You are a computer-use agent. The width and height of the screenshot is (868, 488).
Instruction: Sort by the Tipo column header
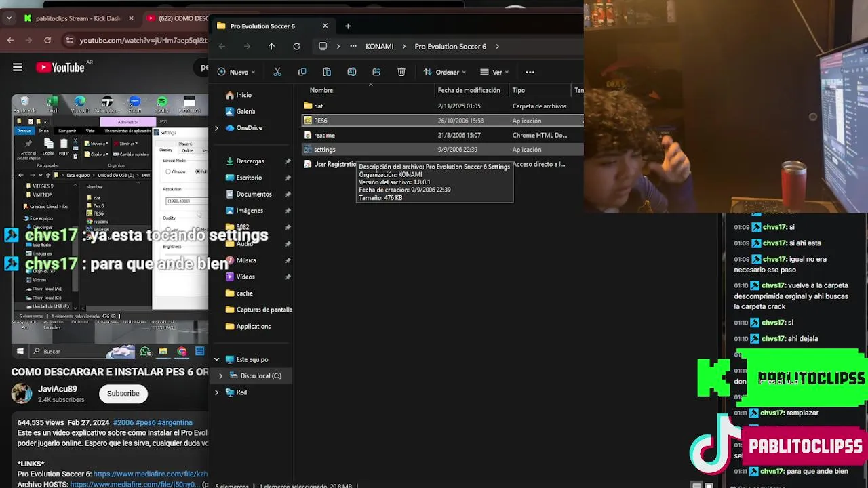(x=519, y=90)
